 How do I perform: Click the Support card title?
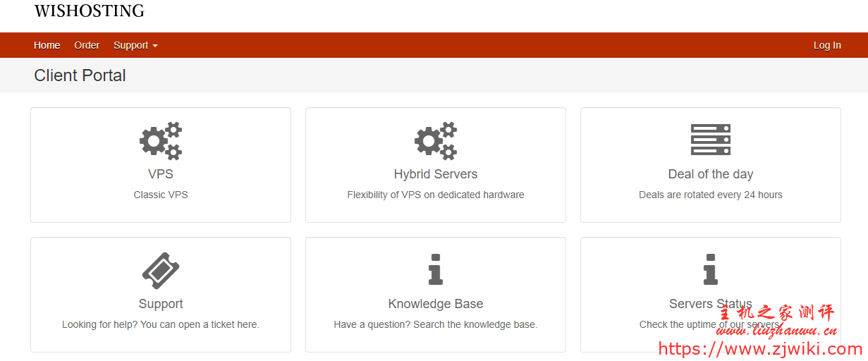coord(161,304)
